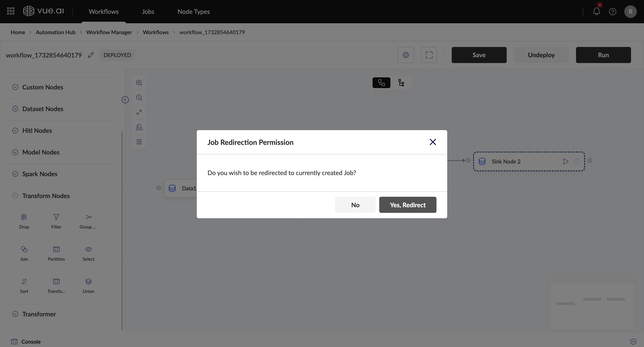Click the zoom out canvas icon
Screen dimensions: 644x347
[x=139, y=97]
